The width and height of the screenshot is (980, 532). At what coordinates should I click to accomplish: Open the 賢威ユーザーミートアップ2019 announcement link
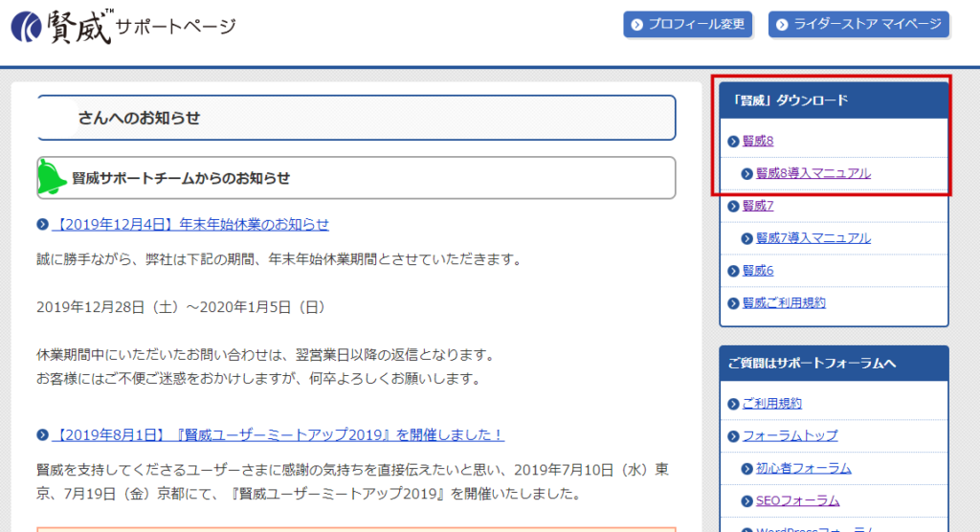[x=278, y=435]
